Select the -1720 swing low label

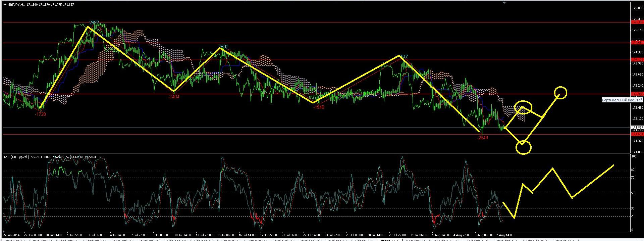point(41,114)
